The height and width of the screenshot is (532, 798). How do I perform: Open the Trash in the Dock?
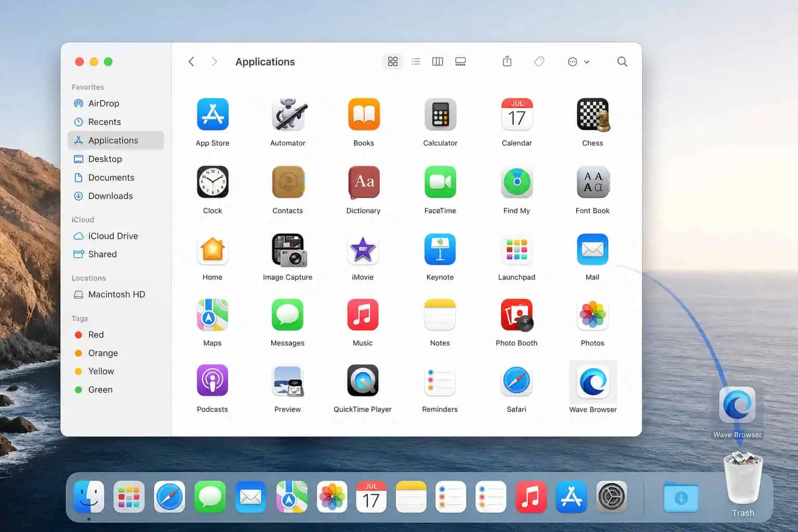tap(743, 479)
